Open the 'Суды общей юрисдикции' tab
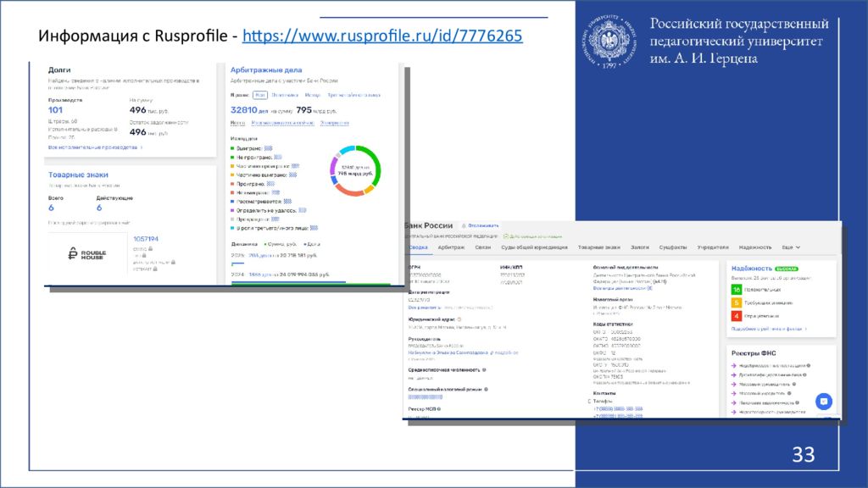 pos(534,247)
